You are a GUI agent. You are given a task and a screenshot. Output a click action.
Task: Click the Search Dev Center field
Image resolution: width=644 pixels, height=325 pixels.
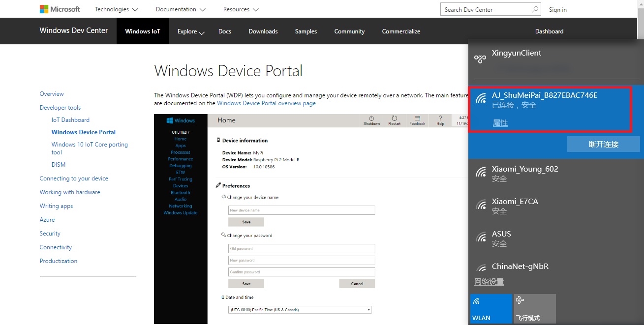(x=491, y=9)
